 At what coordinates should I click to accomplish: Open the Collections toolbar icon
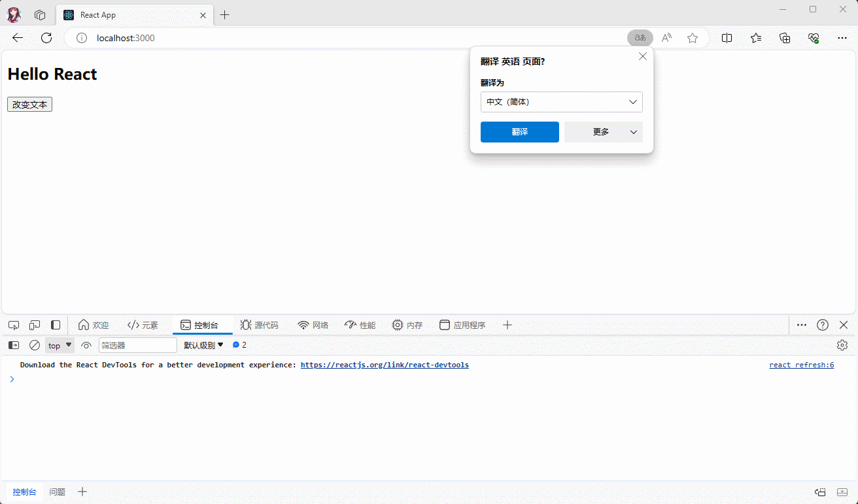point(785,38)
